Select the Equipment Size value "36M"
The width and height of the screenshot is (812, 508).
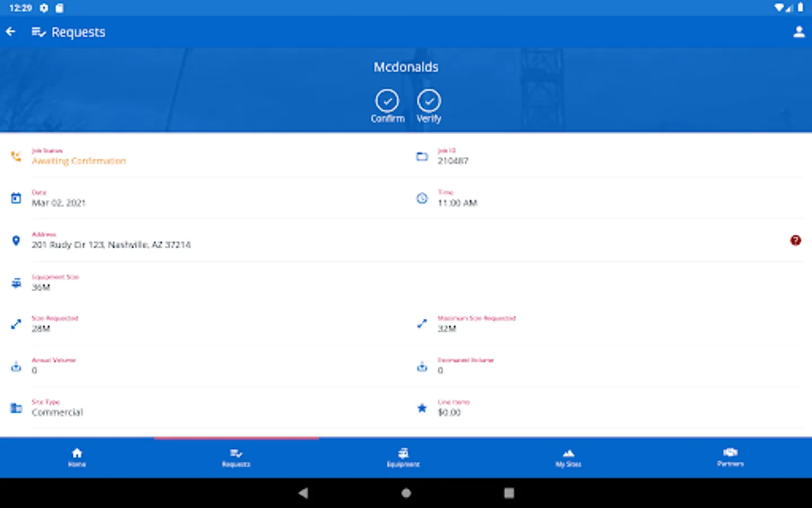point(41,287)
